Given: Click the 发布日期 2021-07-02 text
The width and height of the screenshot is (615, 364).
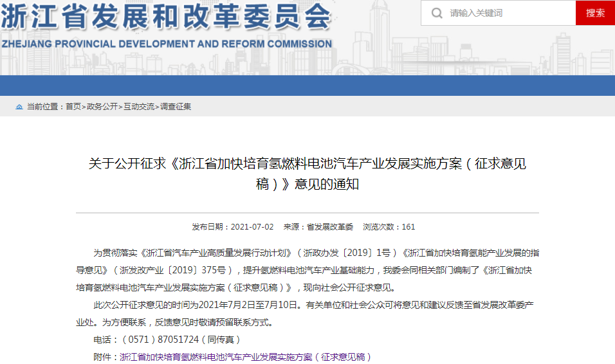Looking at the screenshot, I should [x=233, y=227].
